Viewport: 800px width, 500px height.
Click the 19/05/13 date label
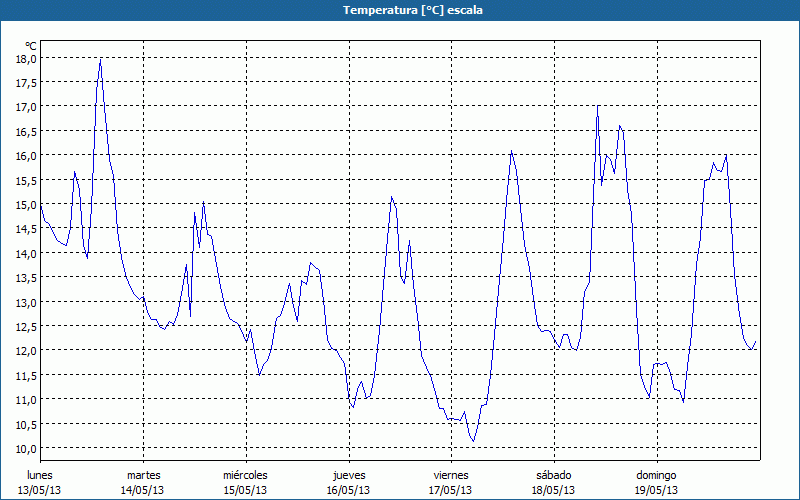[x=656, y=490]
